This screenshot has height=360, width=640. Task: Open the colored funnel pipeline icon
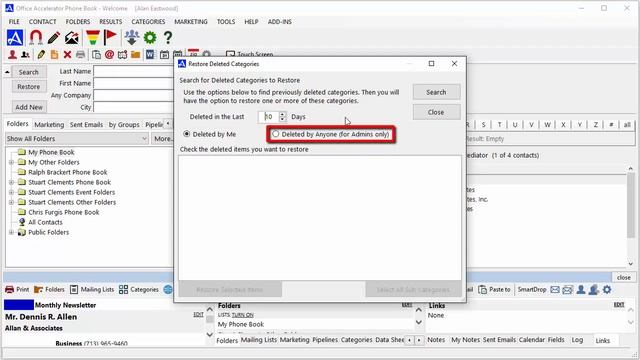tap(93, 38)
